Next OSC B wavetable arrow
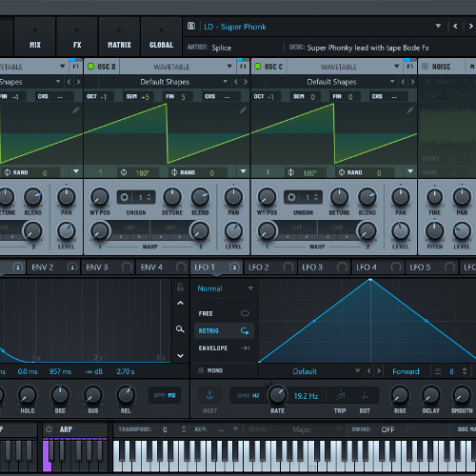476x476 pixels. pos(246,82)
